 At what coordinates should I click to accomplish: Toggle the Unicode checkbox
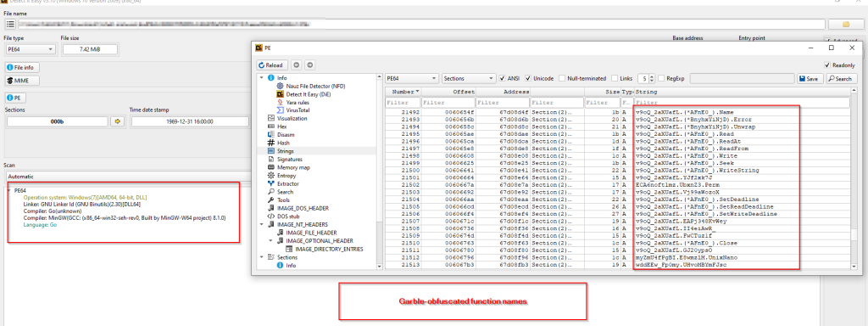(x=528, y=79)
